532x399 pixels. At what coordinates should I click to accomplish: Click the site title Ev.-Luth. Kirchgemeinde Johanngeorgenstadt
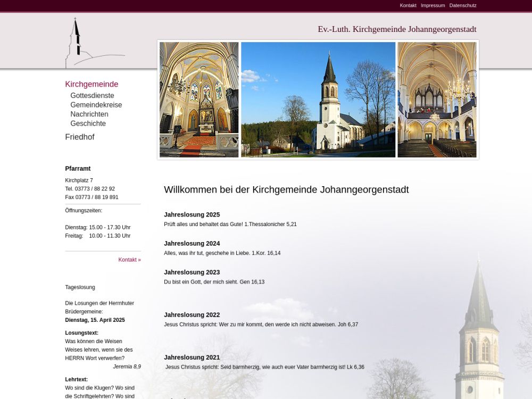(397, 29)
